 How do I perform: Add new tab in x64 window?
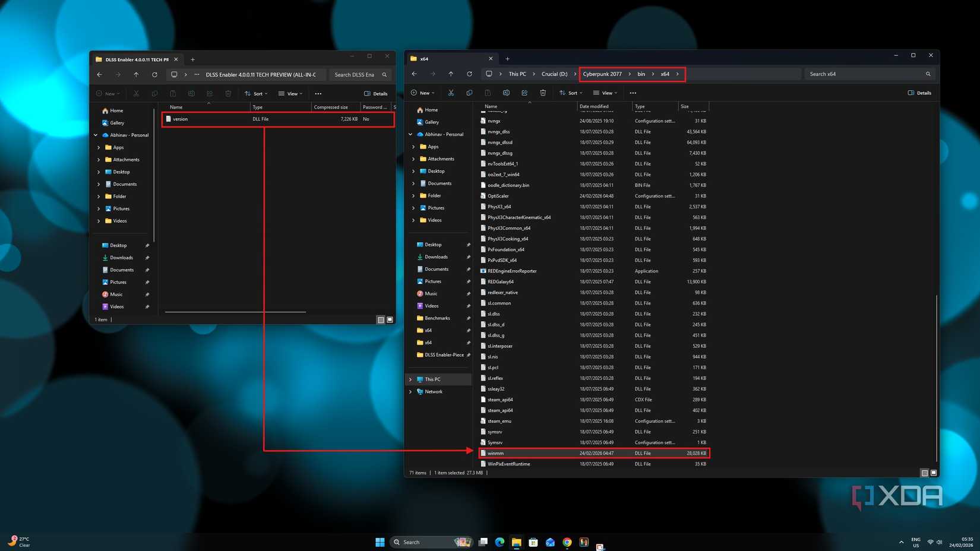(507, 59)
